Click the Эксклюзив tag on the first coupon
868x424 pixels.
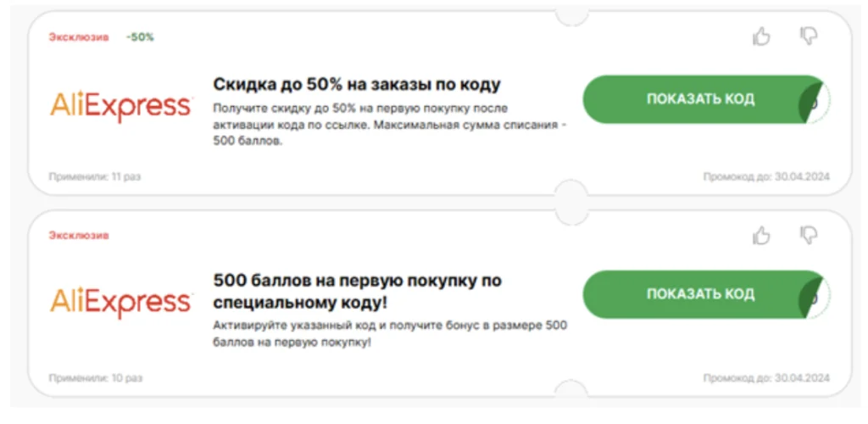coord(79,37)
